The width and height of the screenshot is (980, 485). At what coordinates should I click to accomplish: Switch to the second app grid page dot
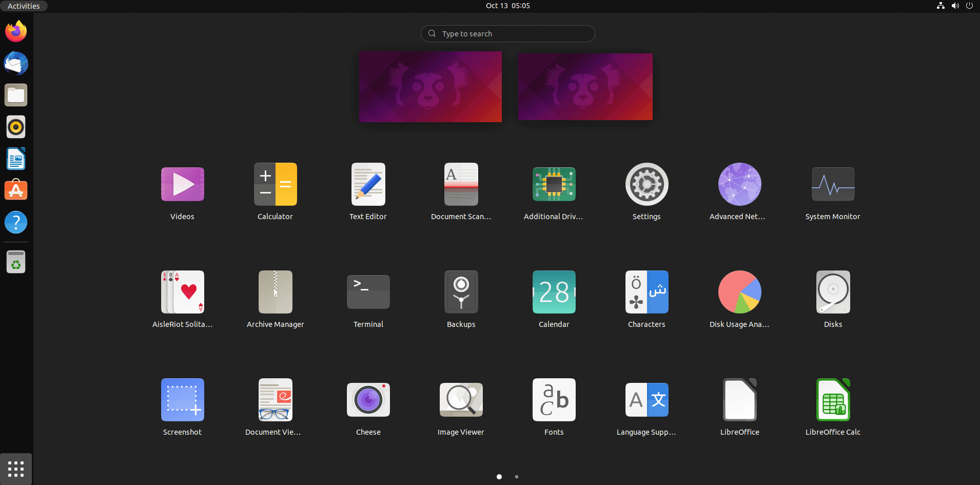tap(516, 477)
